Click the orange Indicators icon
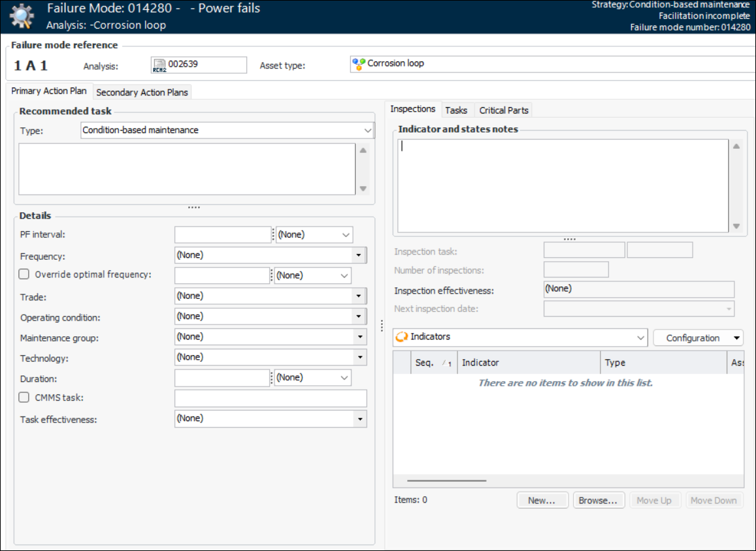This screenshot has height=551, width=756. coord(402,337)
